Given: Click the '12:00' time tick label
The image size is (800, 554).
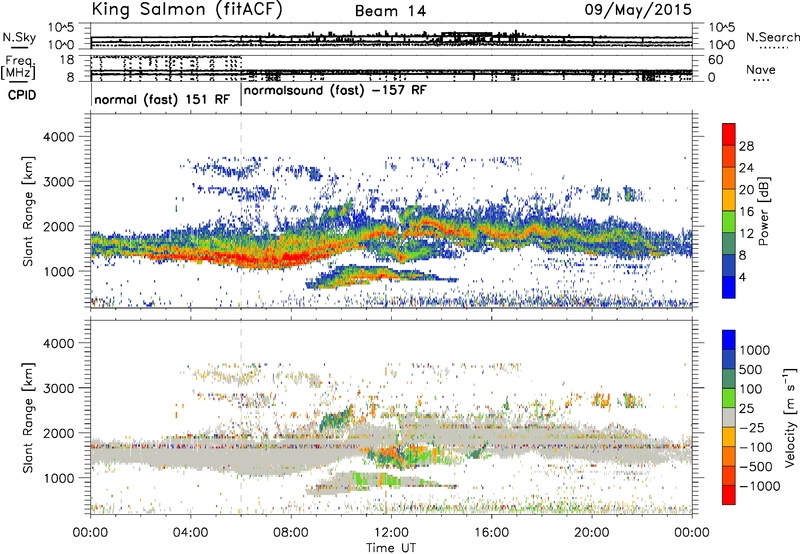Looking at the screenshot, I should pyautogui.click(x=391, y=533).
